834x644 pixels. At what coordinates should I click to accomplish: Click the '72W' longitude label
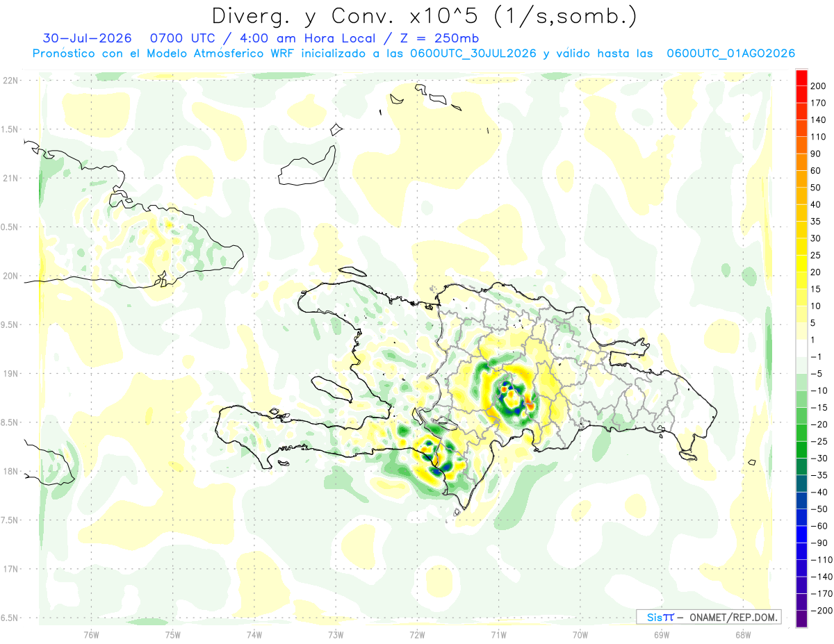coord(418,634)
